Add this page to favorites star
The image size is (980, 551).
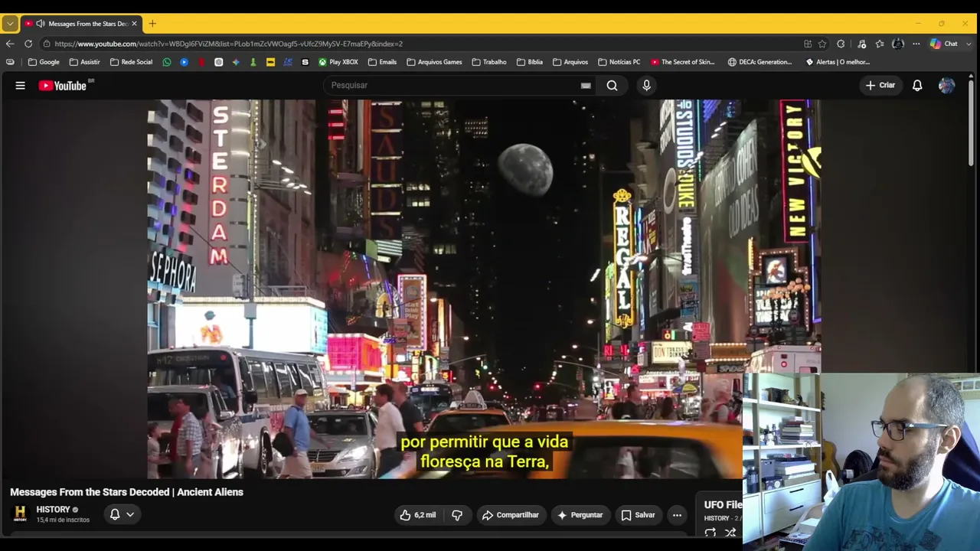point(822,44)
